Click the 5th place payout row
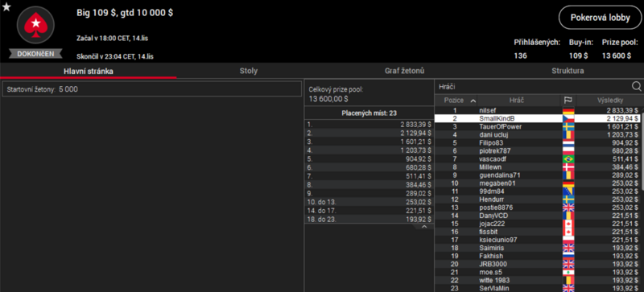 369,160
